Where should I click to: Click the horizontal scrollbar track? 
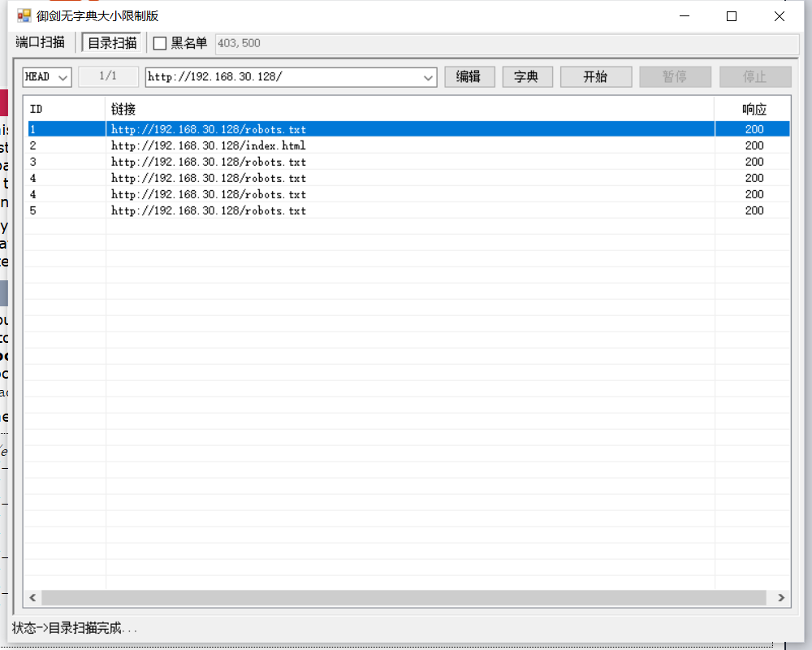click(x=404, y=598)
